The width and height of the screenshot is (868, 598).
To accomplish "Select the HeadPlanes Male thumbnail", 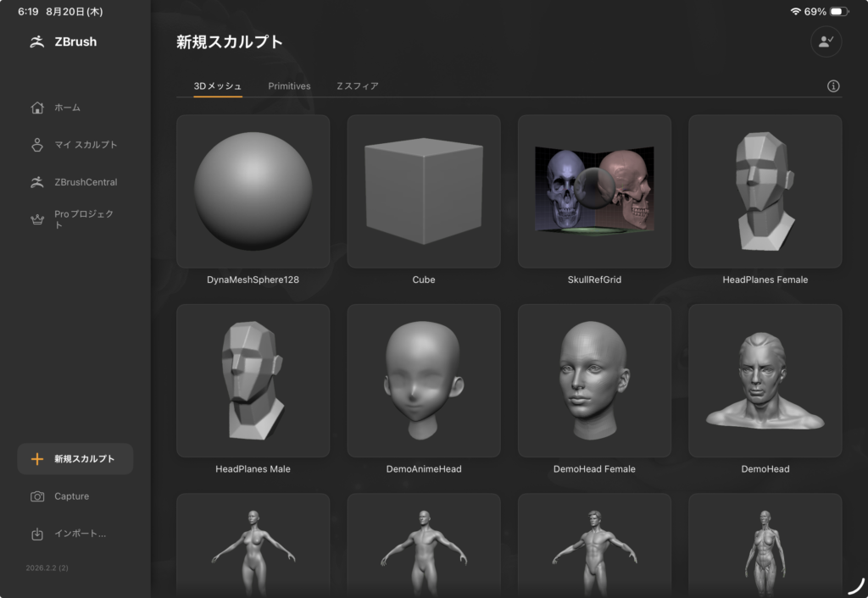I will [x=253, y=380].
